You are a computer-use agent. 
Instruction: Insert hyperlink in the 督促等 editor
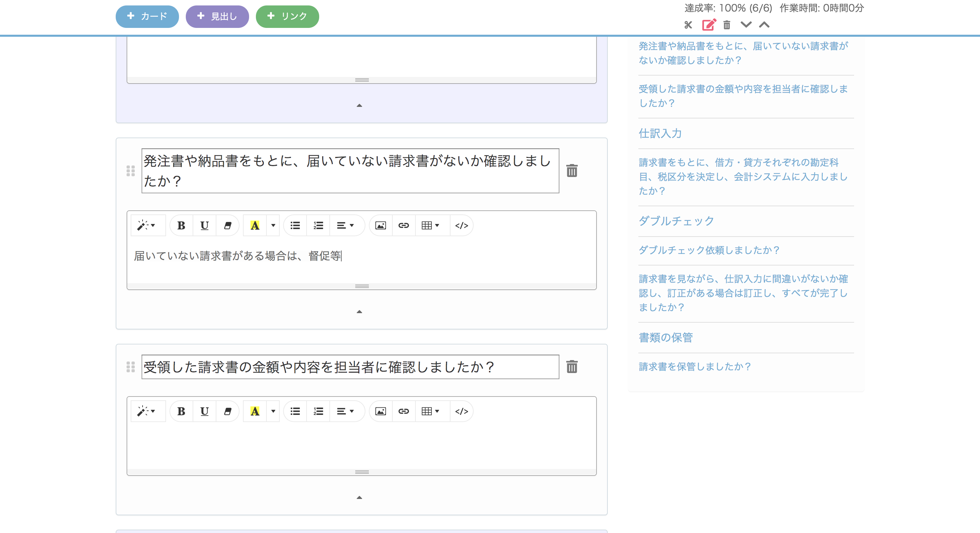(404, 226)
